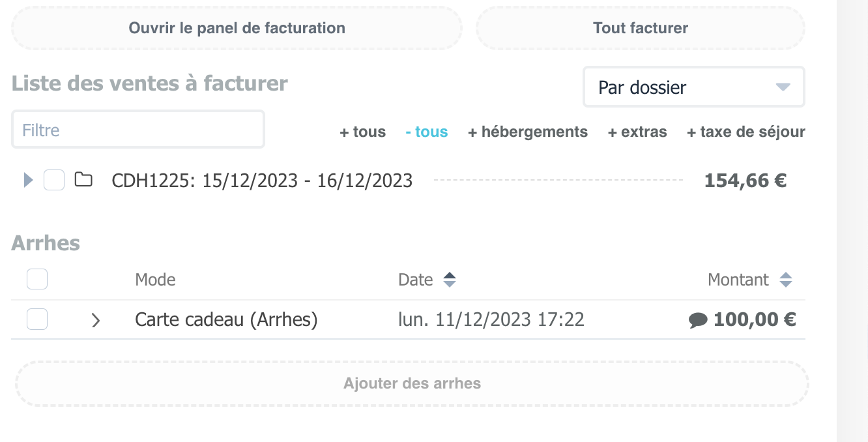Open the billing panel with Ouvrir le panel de facturation
The image size is (868, 442).
[x=237, y=28]
